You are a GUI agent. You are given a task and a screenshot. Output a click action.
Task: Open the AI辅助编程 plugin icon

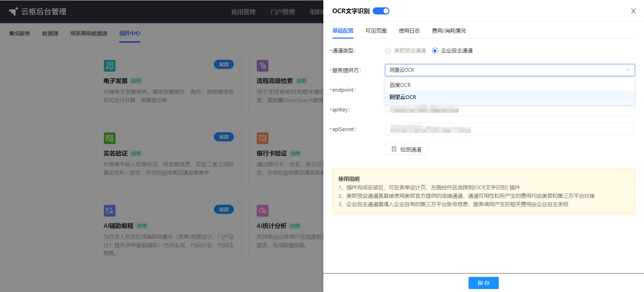pos(110,210)
